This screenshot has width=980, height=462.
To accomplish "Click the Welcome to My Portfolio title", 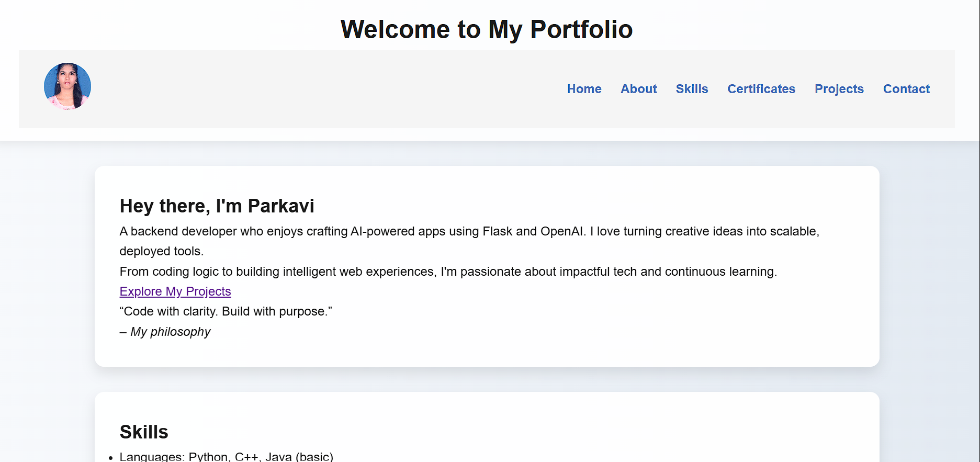I will (487, 29).
